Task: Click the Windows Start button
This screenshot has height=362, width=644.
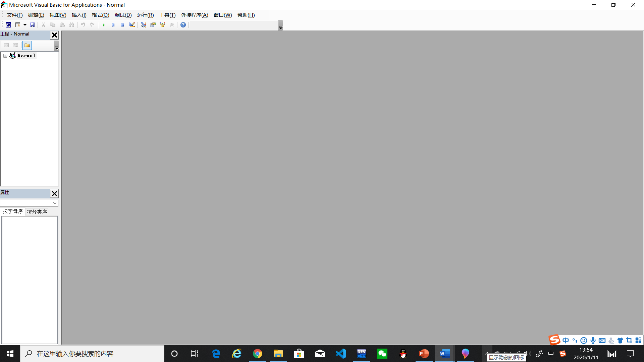Action: pos(10,354)
